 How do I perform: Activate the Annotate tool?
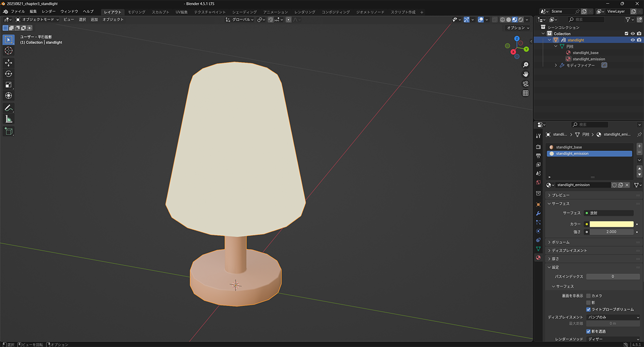click(9, 108)
